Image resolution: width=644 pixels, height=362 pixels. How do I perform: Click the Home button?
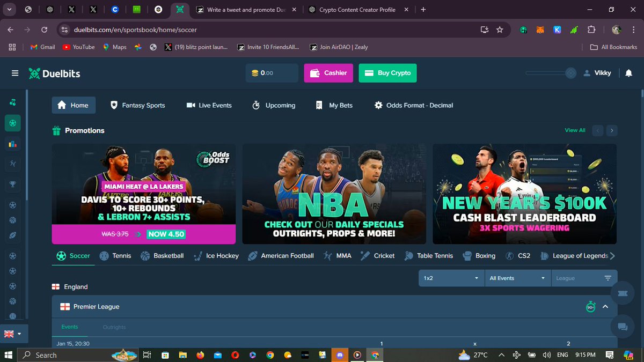(74, 105)
